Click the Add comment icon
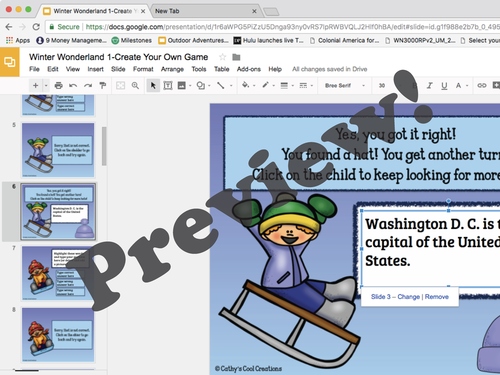 496,85
